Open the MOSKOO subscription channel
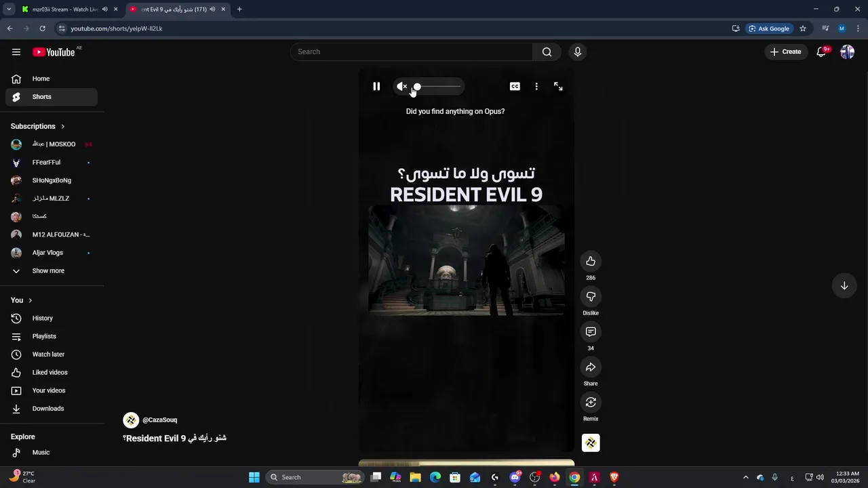This screenshot has height=488, width=868. [52, 144]
